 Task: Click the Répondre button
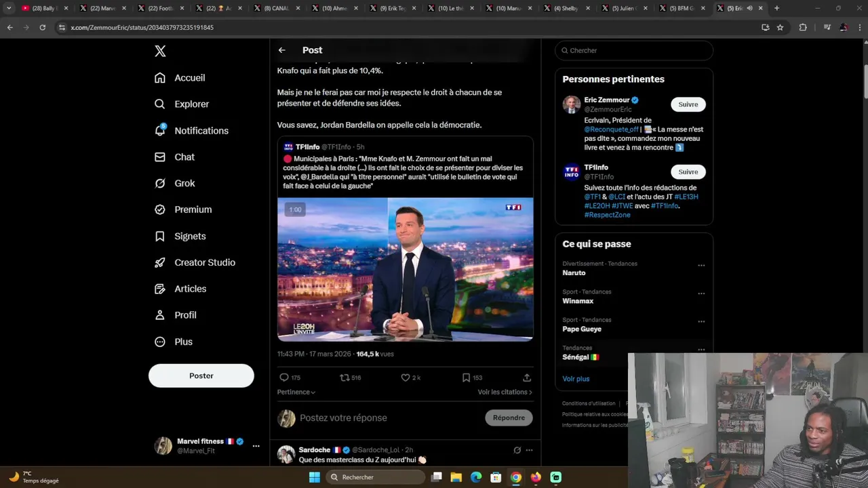coord(509,418)
